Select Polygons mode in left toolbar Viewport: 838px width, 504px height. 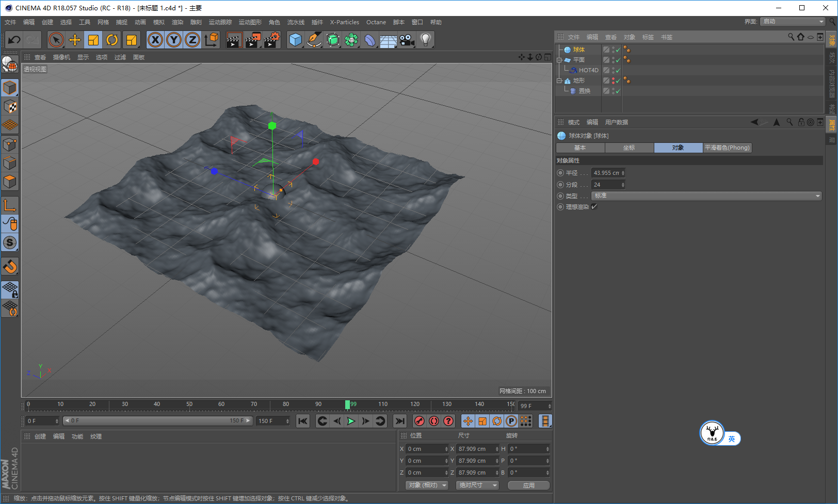tap(10, 182)
